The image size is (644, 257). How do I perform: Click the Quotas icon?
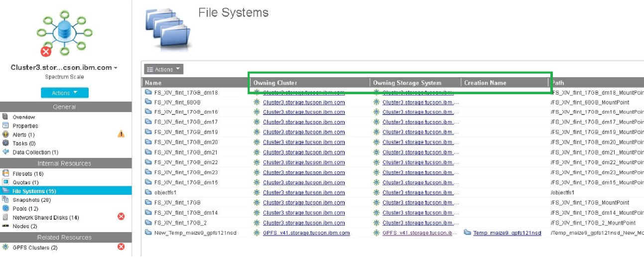[5, 182]
